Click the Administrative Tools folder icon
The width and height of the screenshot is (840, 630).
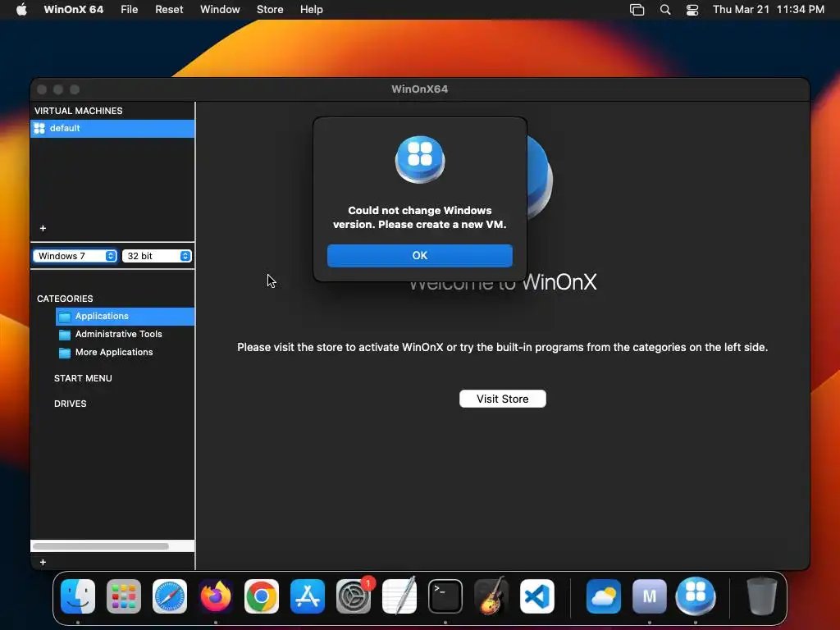click(65, 335)
